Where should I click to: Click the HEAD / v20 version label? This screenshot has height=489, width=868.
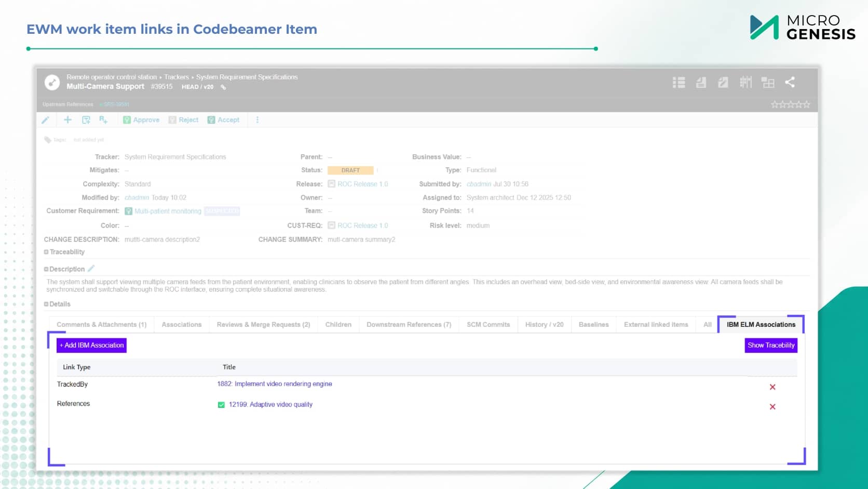(x=197, y=87)
